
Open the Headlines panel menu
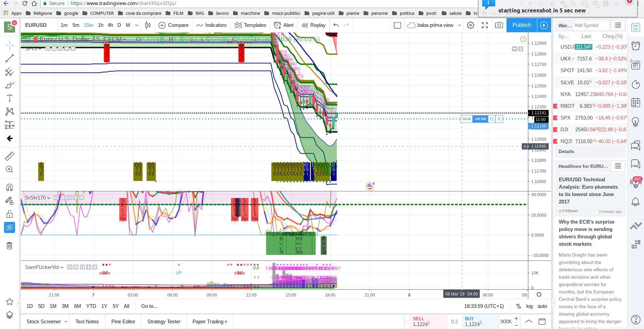(618, 166)
